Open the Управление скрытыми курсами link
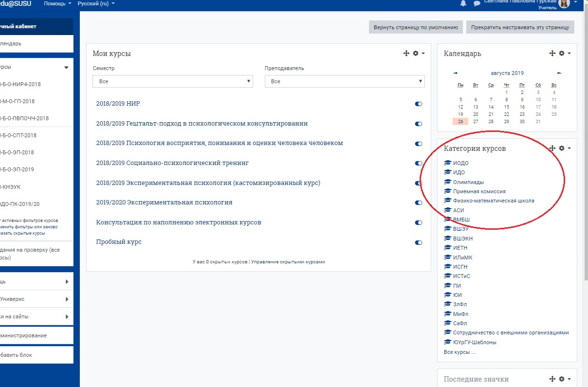 point(288,262)
